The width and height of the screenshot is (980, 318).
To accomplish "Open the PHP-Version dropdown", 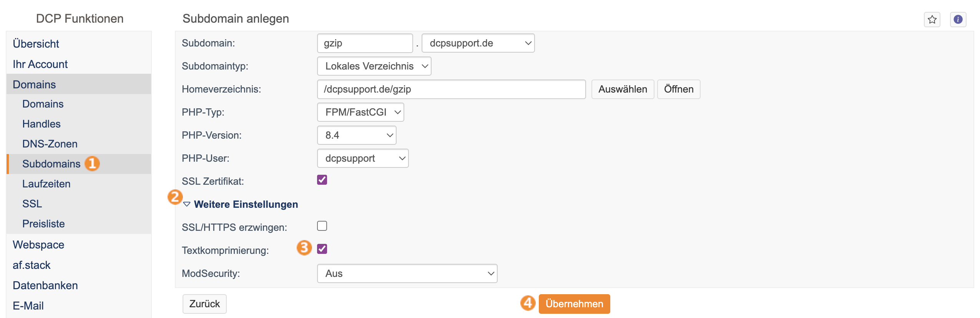I will pyautogui.click(x=357, y=135).
